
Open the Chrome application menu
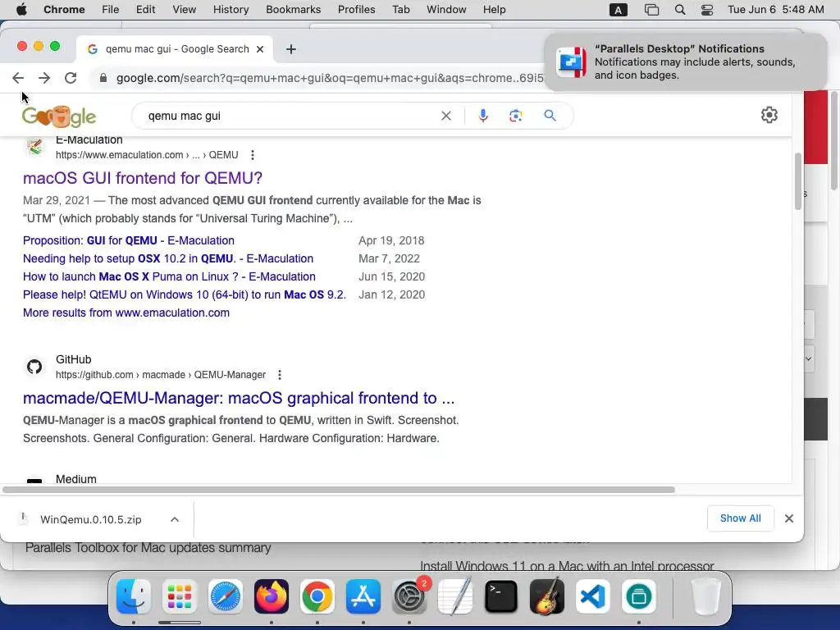(x=64, y=10)
